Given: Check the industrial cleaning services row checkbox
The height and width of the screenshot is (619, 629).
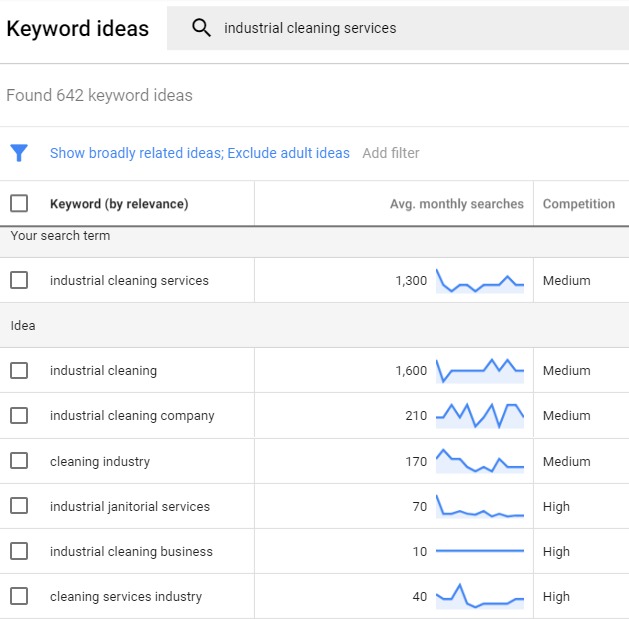Looking at the screenshot, I should [x=19, y=281].
